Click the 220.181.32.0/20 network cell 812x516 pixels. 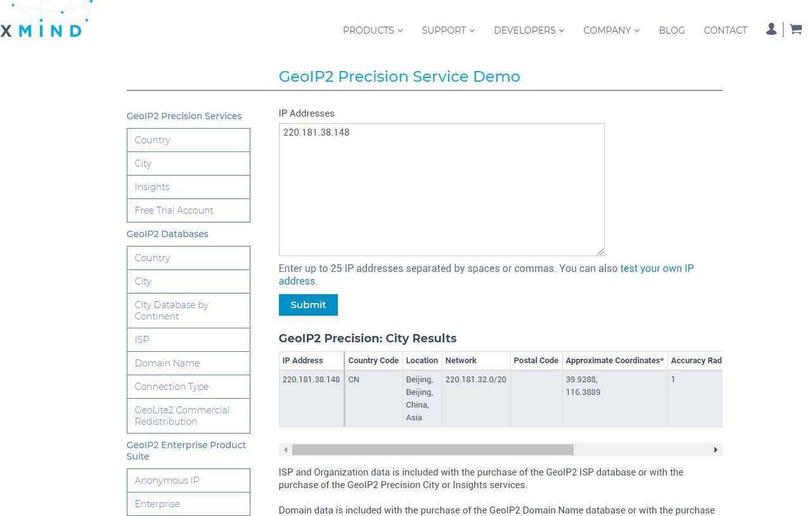tap(476, 399)
